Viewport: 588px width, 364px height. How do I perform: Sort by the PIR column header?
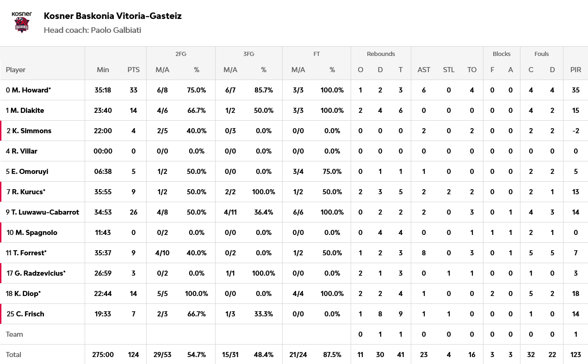click(x=576, y=70)
